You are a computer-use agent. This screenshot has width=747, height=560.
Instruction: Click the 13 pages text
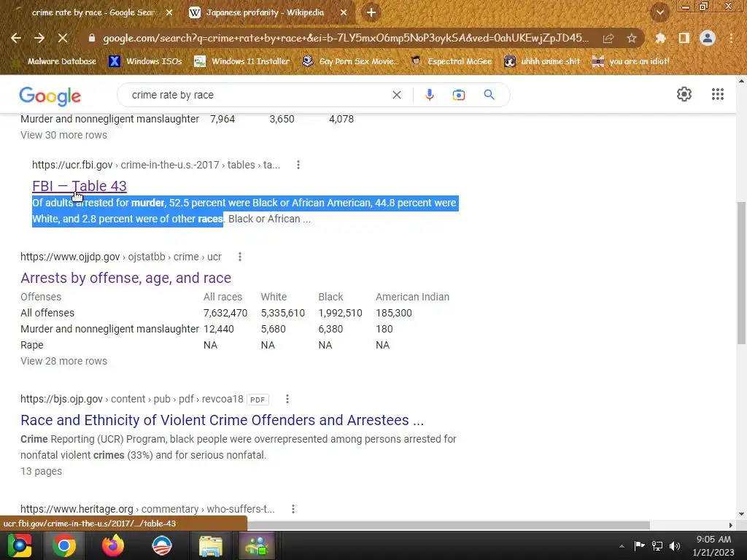[41, 471]
